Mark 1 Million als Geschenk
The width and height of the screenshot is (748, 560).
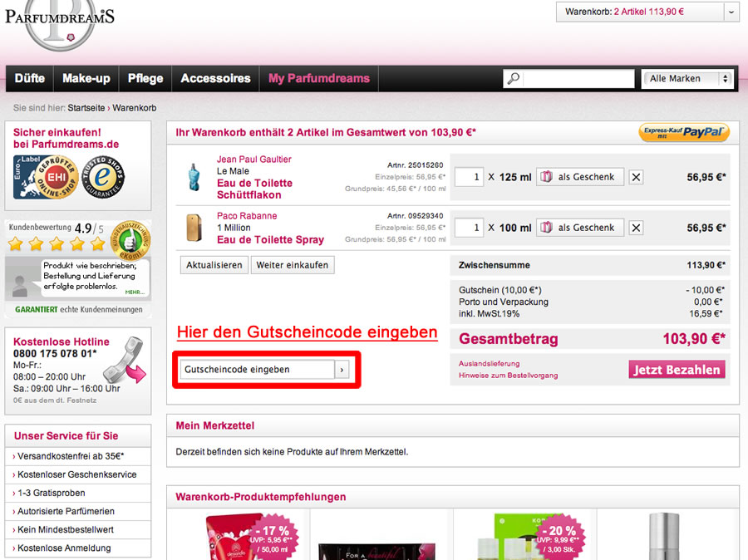point(580,228)
